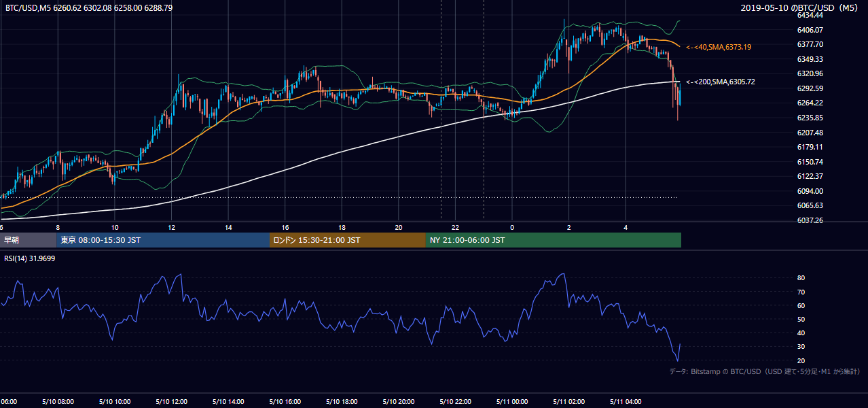
Task: Click RSI scale level 60
Action: click(x=801, y=305)
